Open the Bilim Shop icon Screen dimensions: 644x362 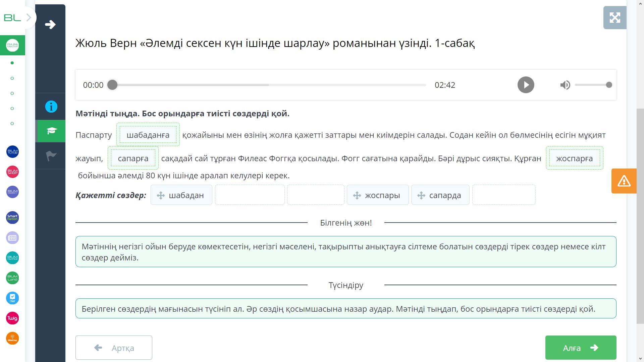pyautogui.click(x=12, y=172)
